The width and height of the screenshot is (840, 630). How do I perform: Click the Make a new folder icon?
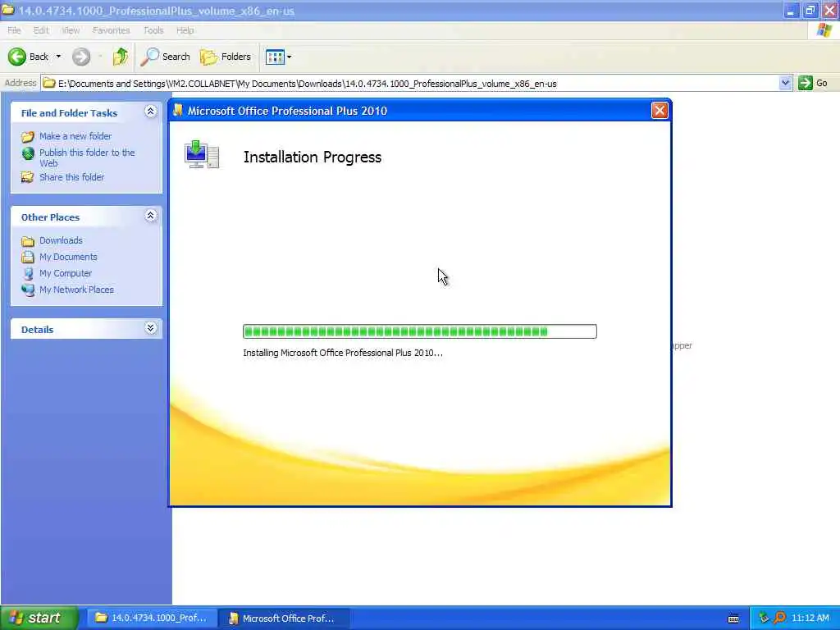point(28,137)
